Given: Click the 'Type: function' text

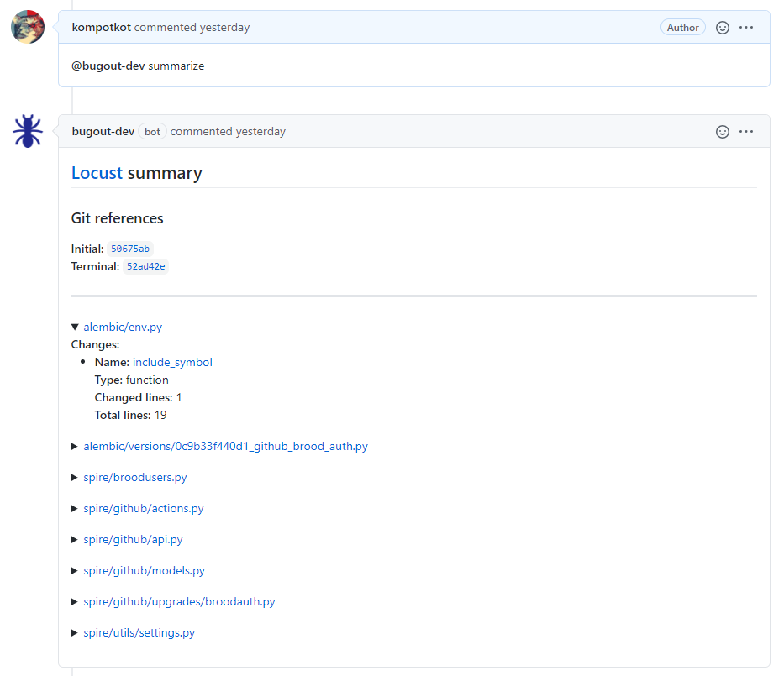Looking at the screenshot, I should (131, 380).
